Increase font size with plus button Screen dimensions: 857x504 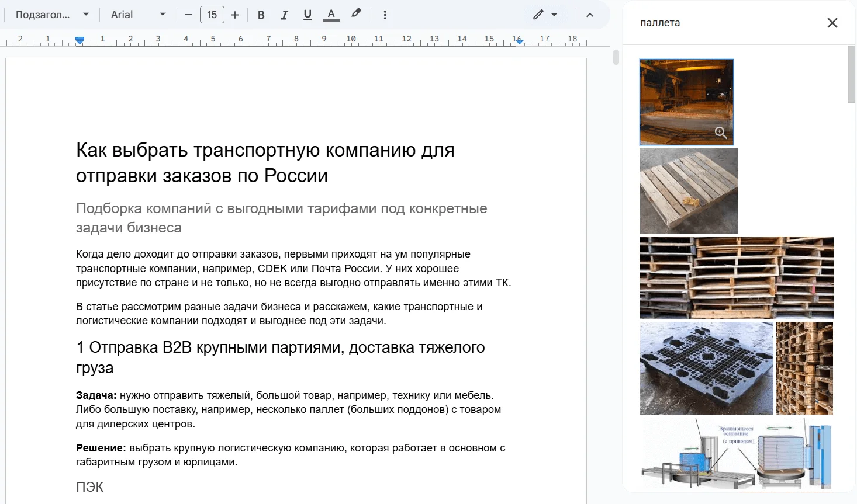pyautogui.click(x=235, y=15)
